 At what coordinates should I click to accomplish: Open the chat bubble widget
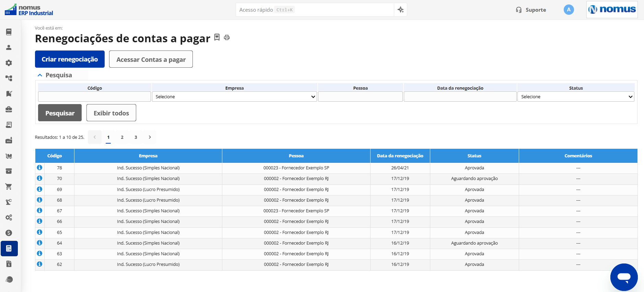pos(624,277)
